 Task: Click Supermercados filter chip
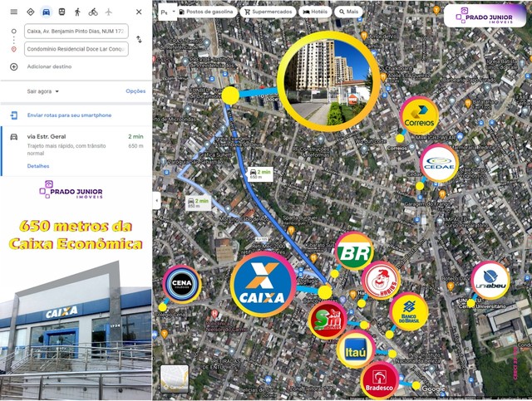pyautogui.click(x=268, y=12)
